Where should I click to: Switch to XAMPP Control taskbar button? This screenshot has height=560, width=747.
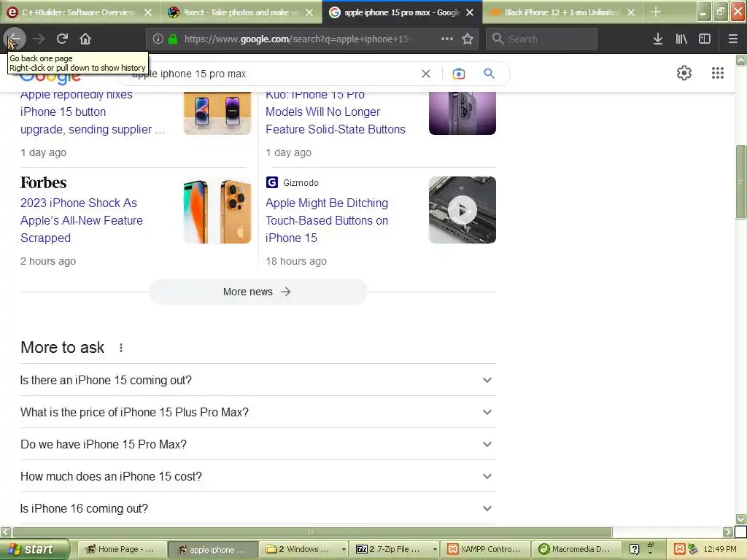[485, 549]
